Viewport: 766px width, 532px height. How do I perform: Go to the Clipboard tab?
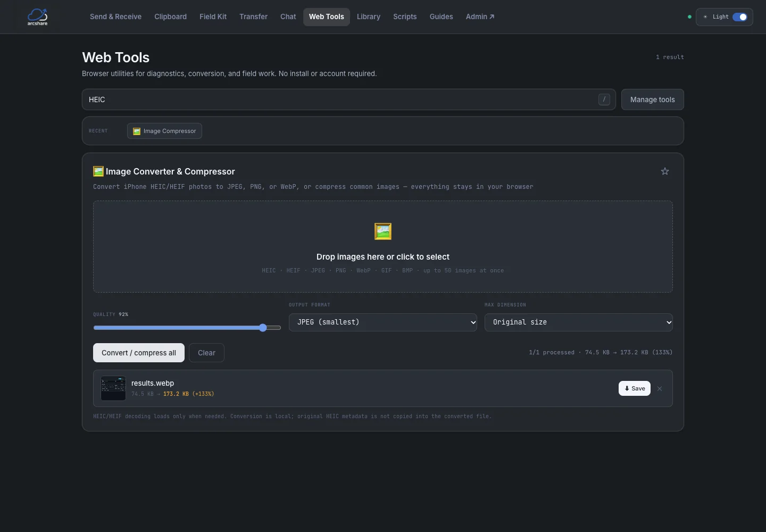click(170, 17)
